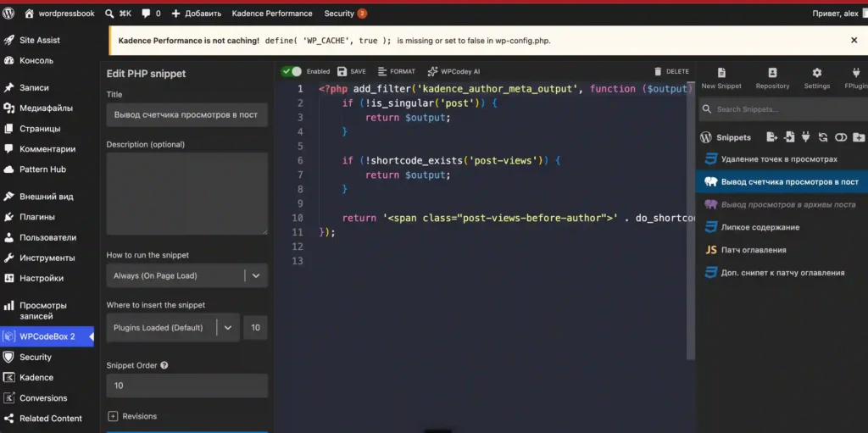The width and height of the screenshot is (868, 433).
Task: Delete the snippet with DELETE button
Action: click(671, 71)
